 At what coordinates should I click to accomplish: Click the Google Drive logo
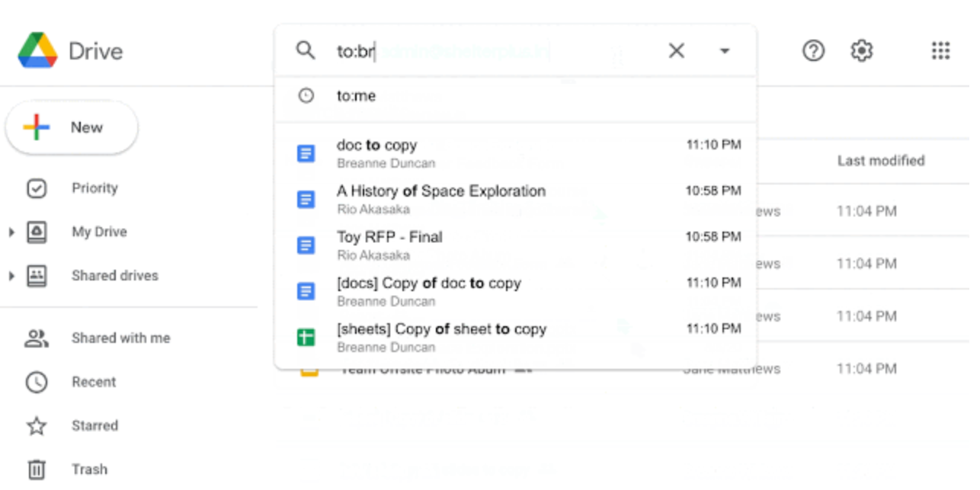[x=38, y=51]
